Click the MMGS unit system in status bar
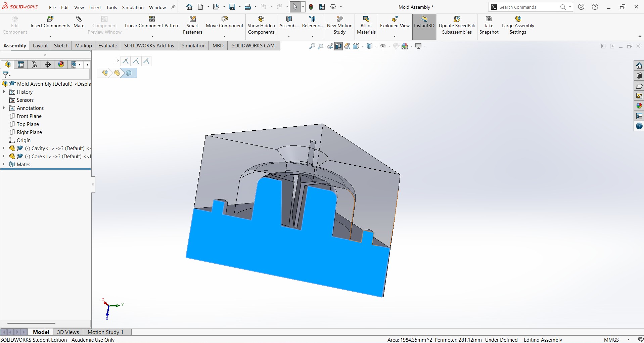This screenshot has height=343, width=644. click(611, 340)
